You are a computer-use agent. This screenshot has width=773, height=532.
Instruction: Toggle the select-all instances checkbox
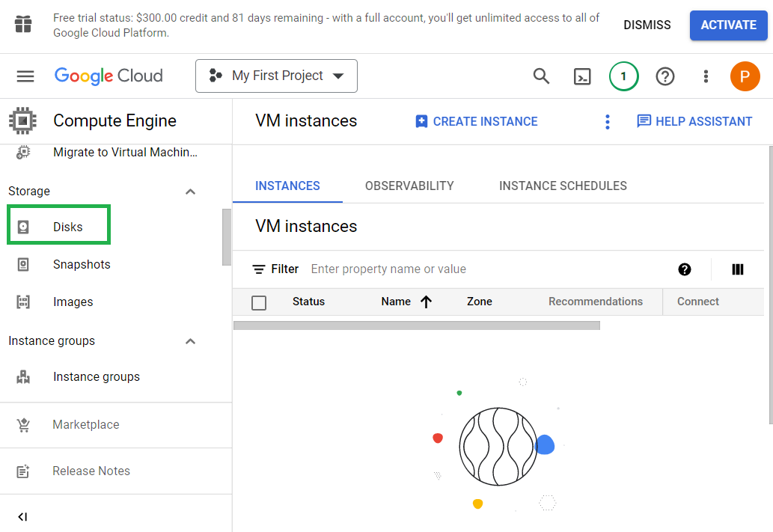pos(259,303)
